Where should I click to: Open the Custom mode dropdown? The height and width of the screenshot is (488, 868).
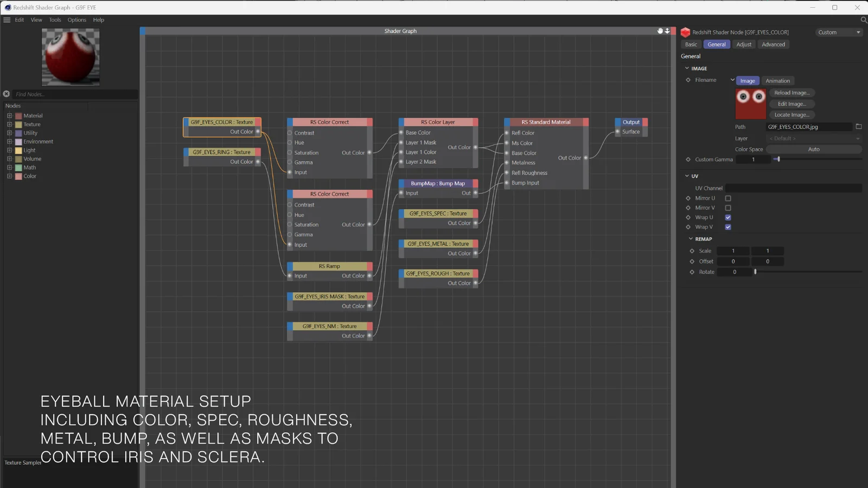tap(839, 33)
